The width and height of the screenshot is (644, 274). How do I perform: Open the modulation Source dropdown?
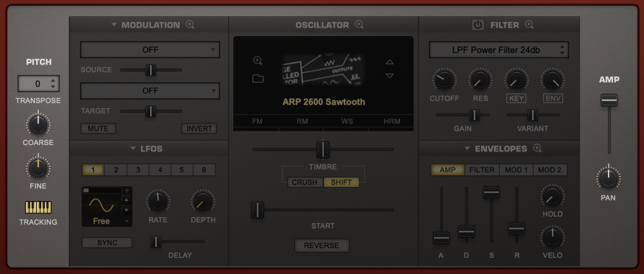point(150,50)
